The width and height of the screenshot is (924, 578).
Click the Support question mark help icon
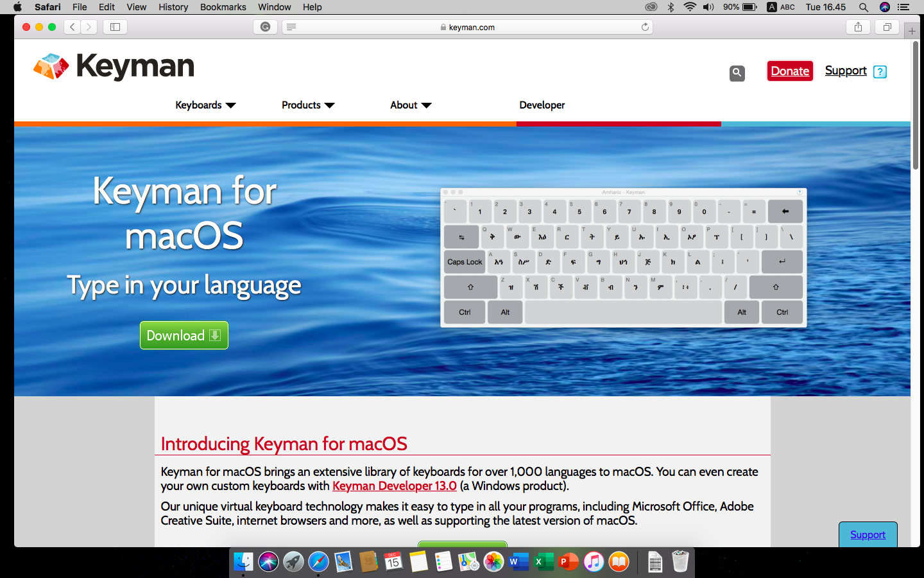click(x=880, y=72)
